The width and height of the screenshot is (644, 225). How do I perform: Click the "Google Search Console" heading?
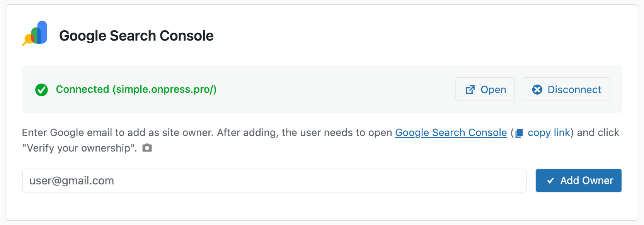click(136, 36)
